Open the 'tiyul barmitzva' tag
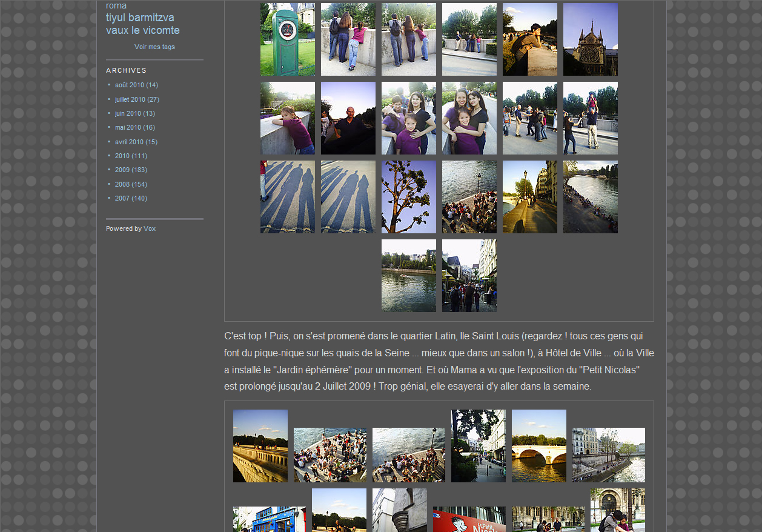 point(140,18)
